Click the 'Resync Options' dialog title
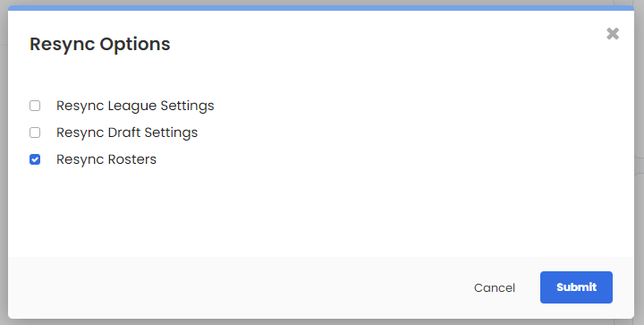The height and width of the screenshot is (325, 644). tap(100, 44)
